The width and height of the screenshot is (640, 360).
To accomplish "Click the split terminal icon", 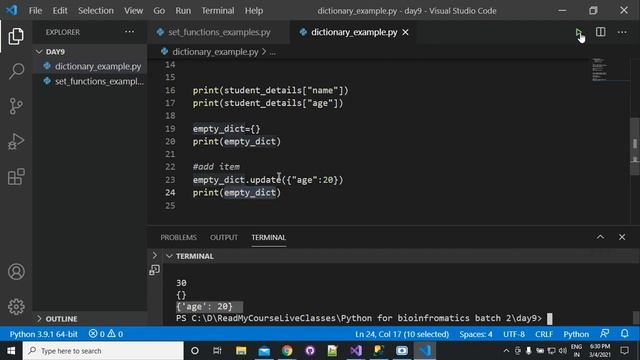I will pos(154,270).
